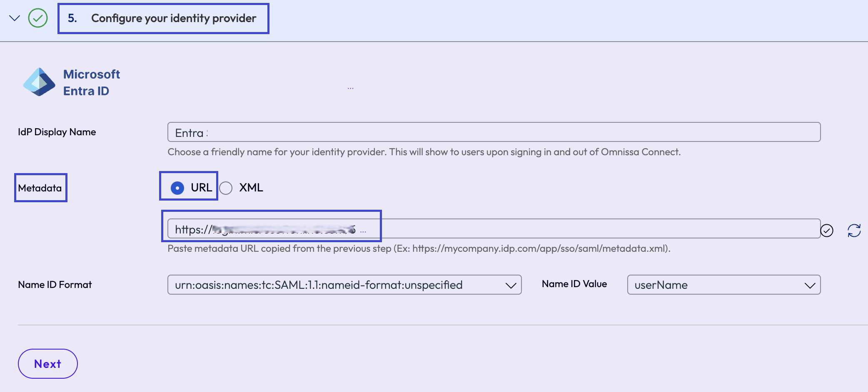Image resolution: width=868 pixels, height=392 pixels.
Task: Click the 'Name ID Format' label
Action: (55, 285)
